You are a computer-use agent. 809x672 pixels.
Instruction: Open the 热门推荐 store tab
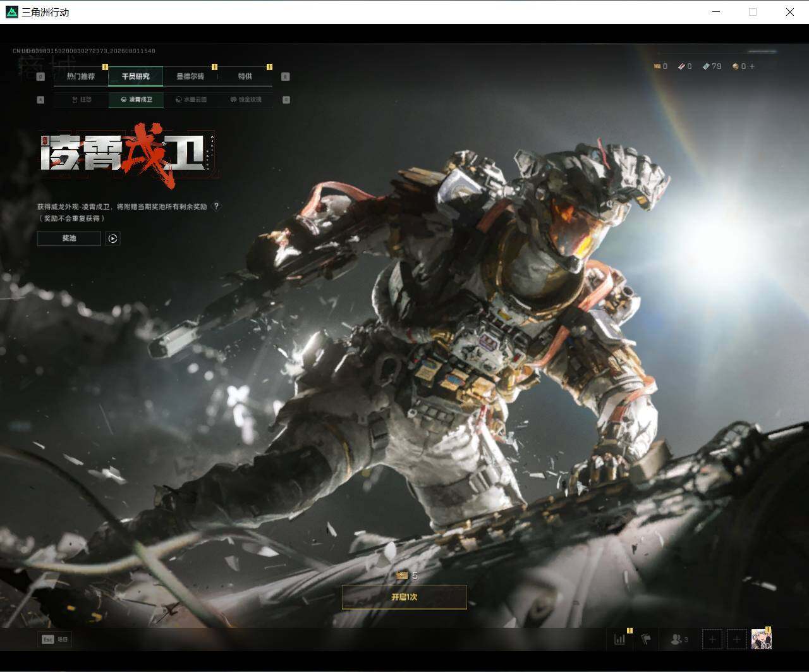(81, 76)
